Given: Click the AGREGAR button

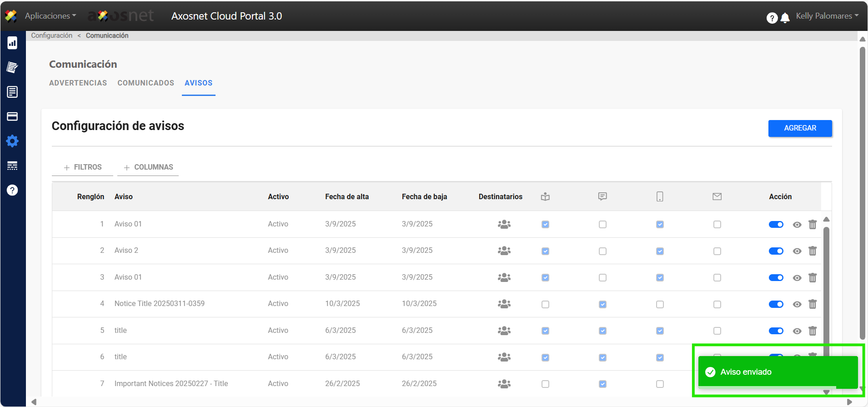Looking at the screenshot, I should tap(800, 128).
